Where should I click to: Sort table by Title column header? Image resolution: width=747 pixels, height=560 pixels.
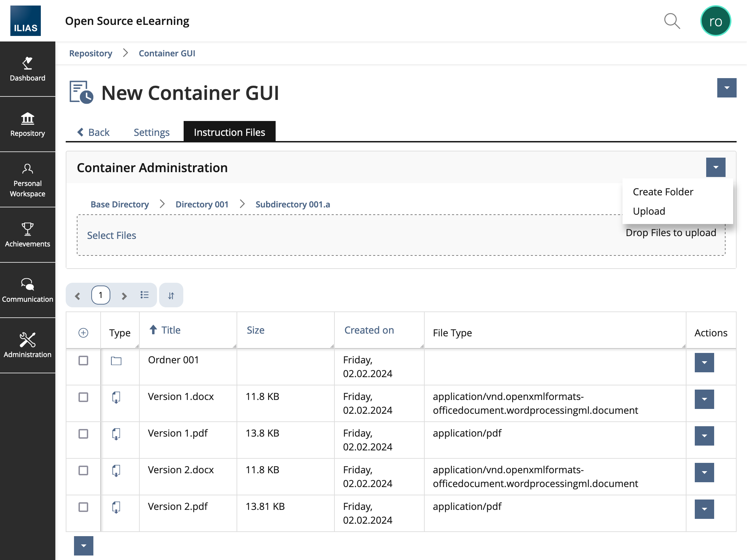coord(171,330)
